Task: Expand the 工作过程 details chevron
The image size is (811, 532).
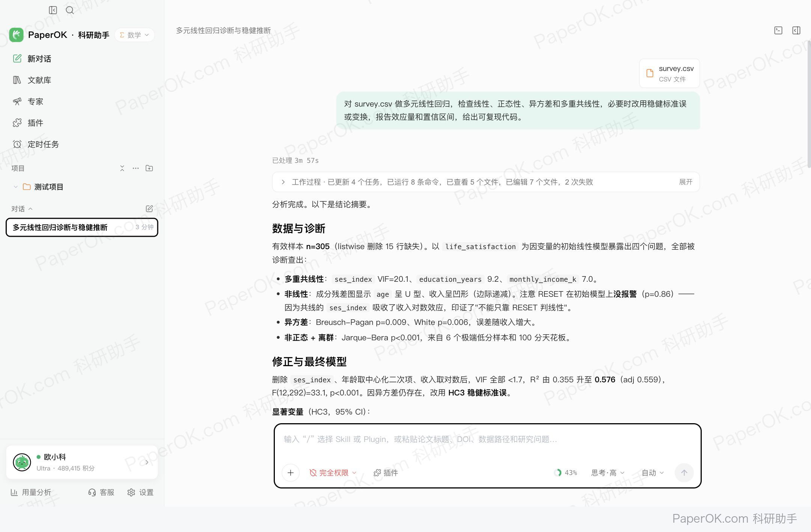Action: point(283,182)
